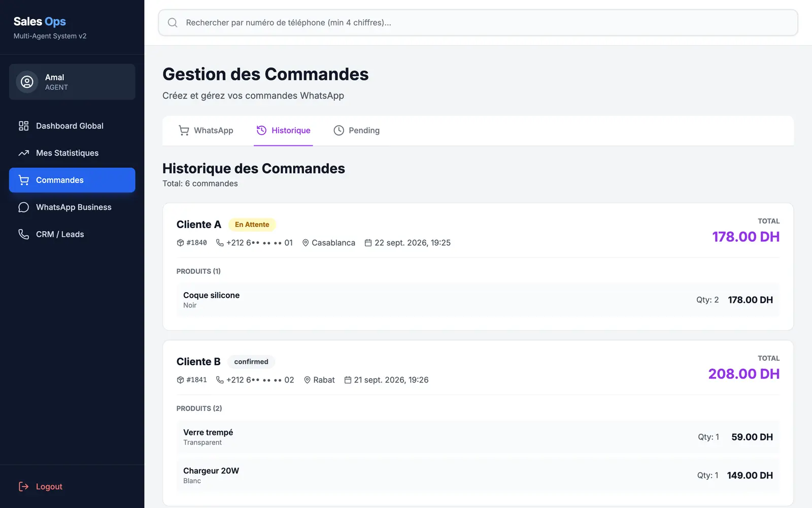
Task: Click the clock icon on Pending tab
Action: click(x=339, y=131)
